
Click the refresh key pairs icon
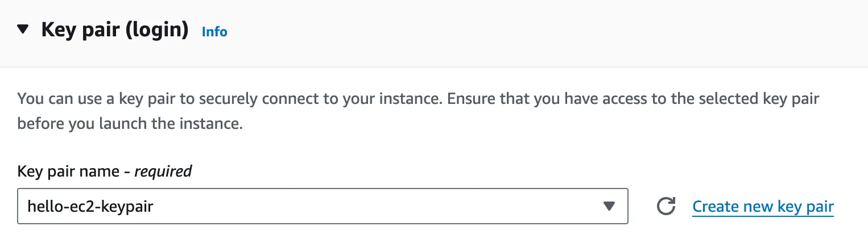[666, 207]
